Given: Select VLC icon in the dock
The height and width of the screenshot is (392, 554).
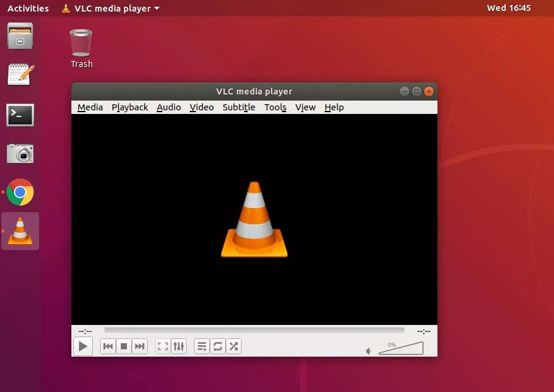Looking at the screenshot, I should (20, 231).
